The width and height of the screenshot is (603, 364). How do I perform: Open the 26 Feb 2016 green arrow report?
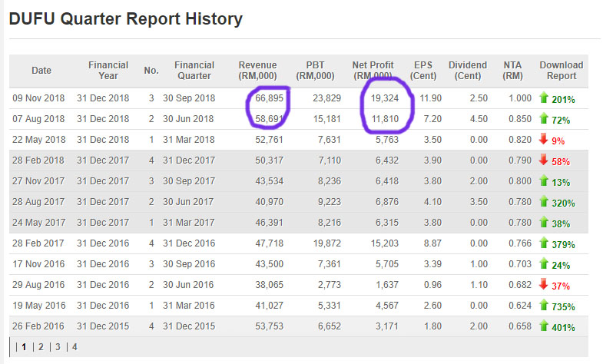tap(543, 326)
